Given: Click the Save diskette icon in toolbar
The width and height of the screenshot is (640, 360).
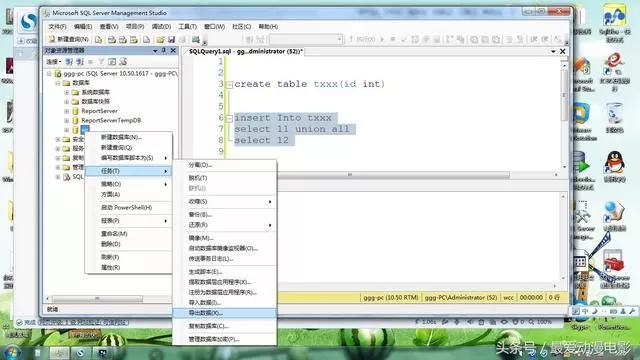Looking at the screenshot, I should click(171, 39).
